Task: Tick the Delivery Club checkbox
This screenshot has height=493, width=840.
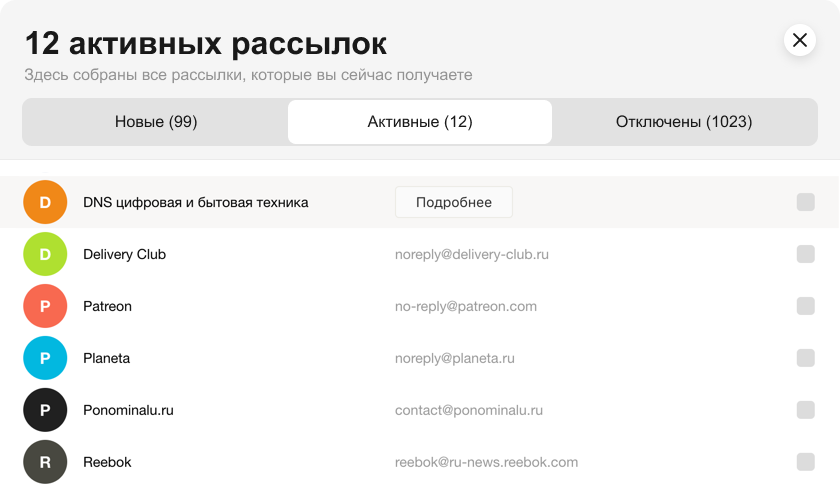Action: pyautogui.click(x=806, y=254)
